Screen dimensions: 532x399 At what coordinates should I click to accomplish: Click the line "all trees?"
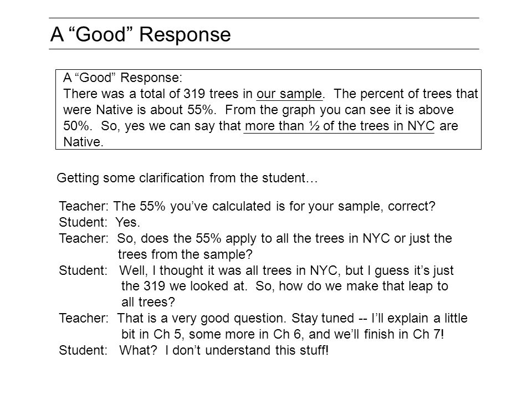[148, 302]
